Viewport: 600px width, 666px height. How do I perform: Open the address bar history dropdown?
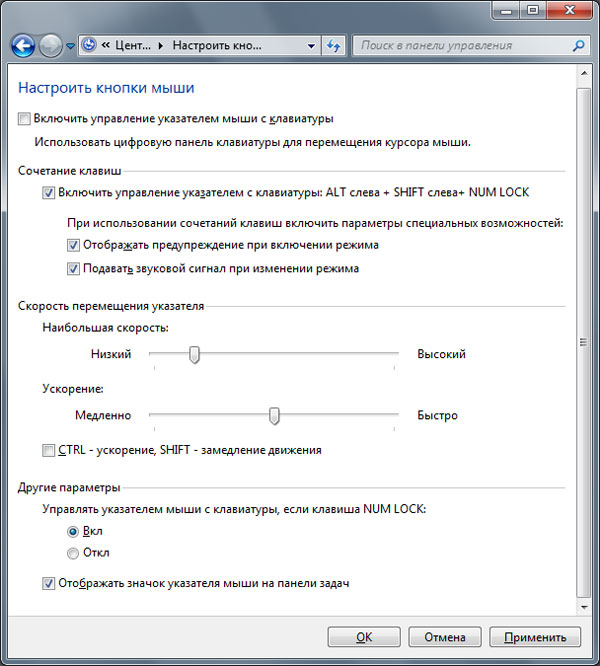tap(311, 45)
